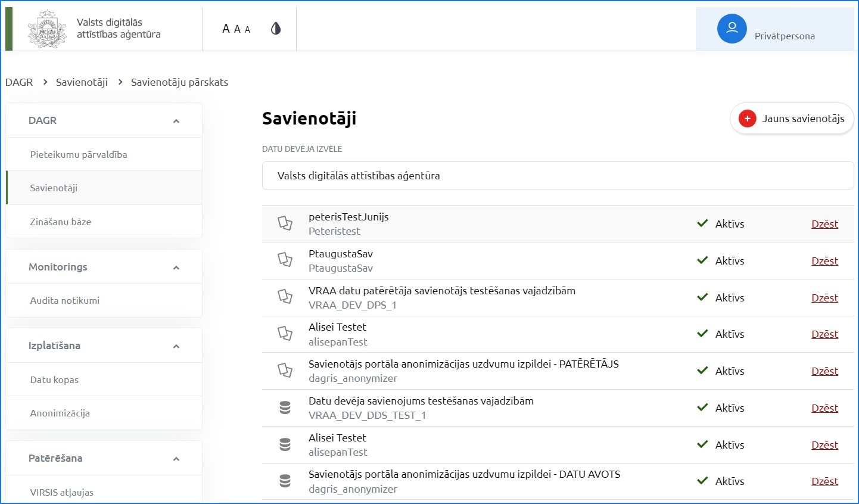Click Dzēst for the PATĒRĒTĀJS connector
Image resolution: width=859 pixels, height=504 pixels.
(x=824, y=371)
